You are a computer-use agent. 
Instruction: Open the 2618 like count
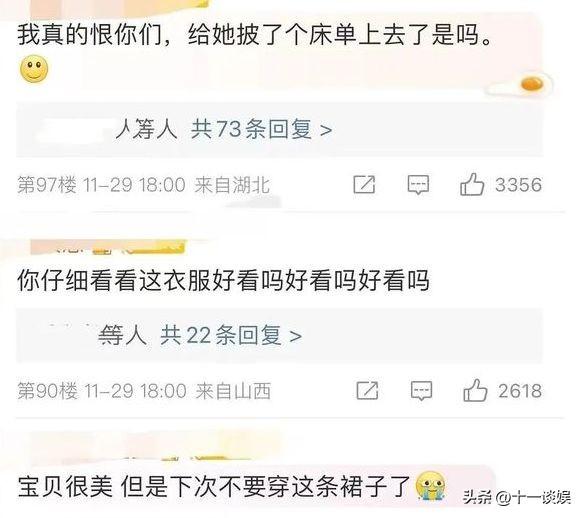(520, 391)
